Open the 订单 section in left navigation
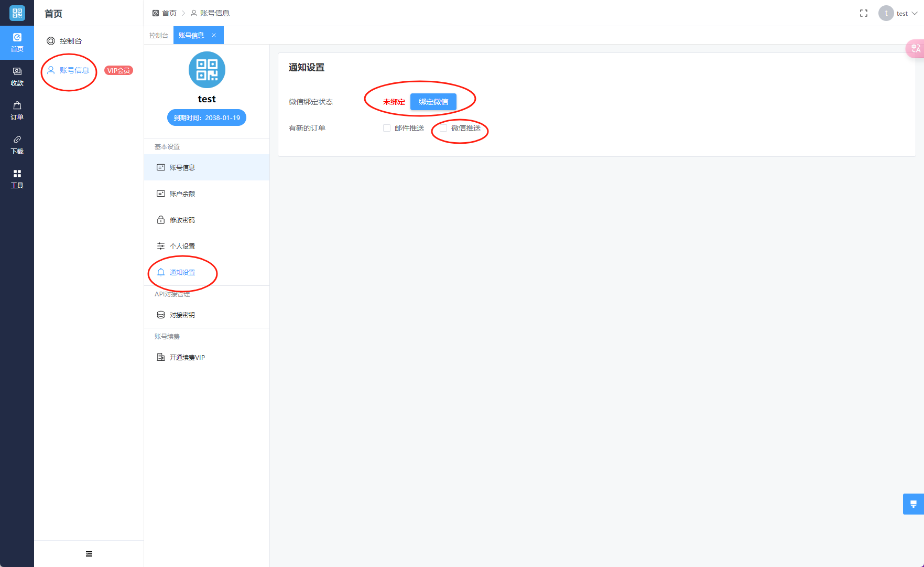The height and width of the screenshot is (567, 924). point(17,111)
